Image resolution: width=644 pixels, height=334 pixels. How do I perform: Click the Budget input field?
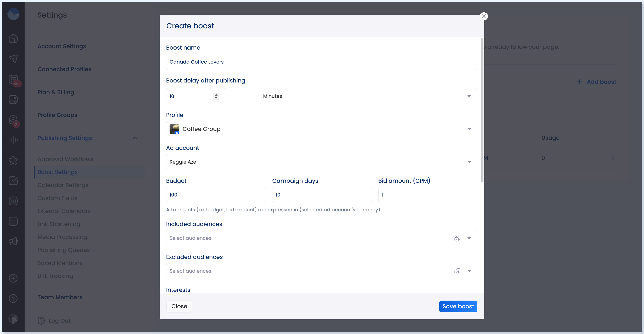216,195
